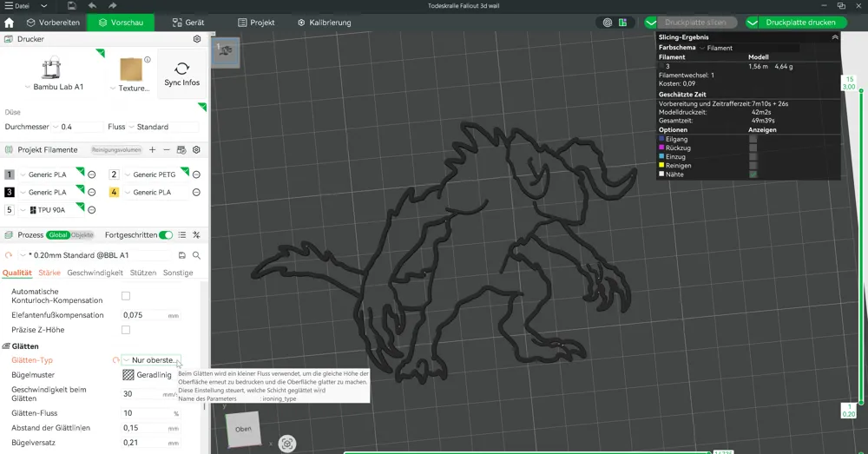This screenshot has height=454, width=868.
Task: Toggle Fortgeschritten advanced mode switch
Action: coord(166,234)
